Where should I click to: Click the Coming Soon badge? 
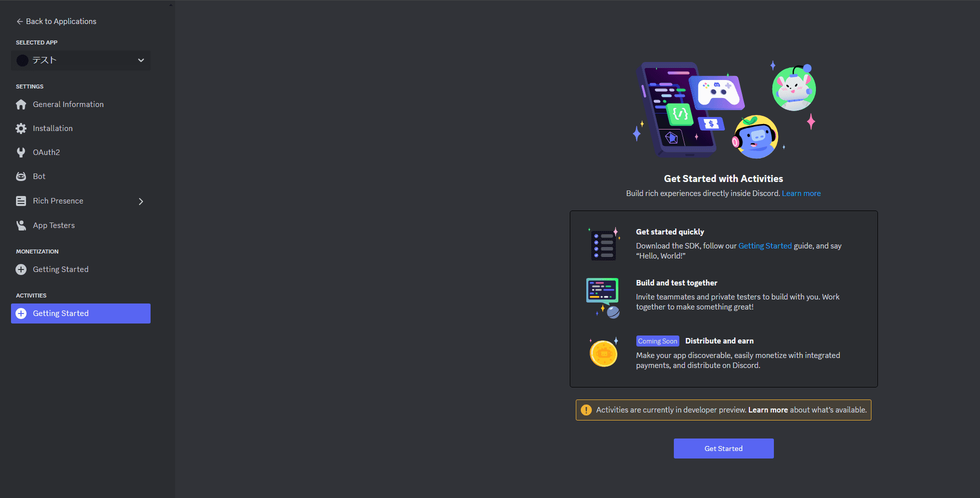[657, 341]
